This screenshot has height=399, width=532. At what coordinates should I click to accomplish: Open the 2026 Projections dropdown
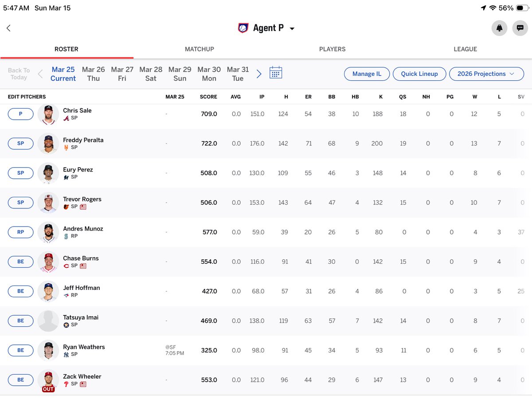[x=486, y=74]
